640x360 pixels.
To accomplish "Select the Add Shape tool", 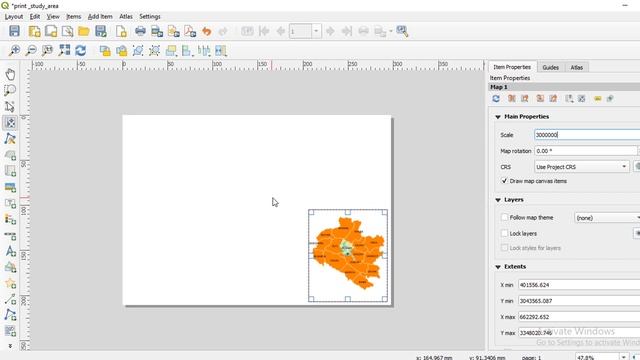I will pyautogui.click(x=10, y=267).
